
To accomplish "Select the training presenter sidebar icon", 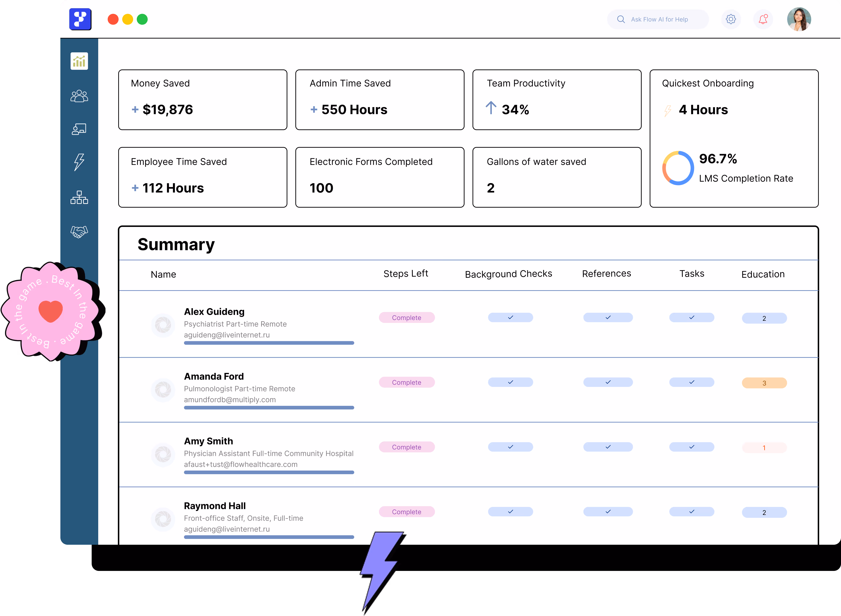I will 79,129.
